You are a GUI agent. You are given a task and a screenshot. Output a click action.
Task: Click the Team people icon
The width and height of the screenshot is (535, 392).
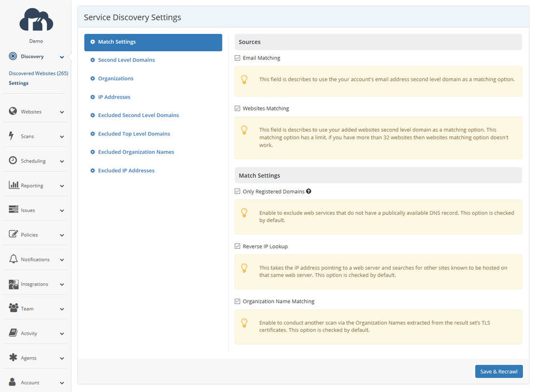pyautogui.click(x=13, y=308)
